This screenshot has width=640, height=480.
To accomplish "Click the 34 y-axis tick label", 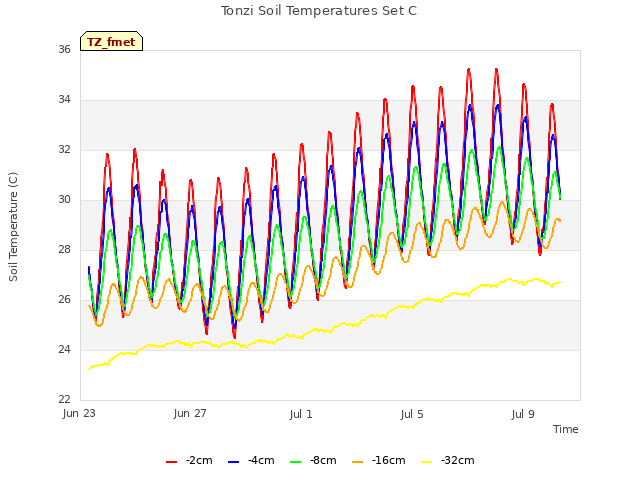I will point(64,99).
